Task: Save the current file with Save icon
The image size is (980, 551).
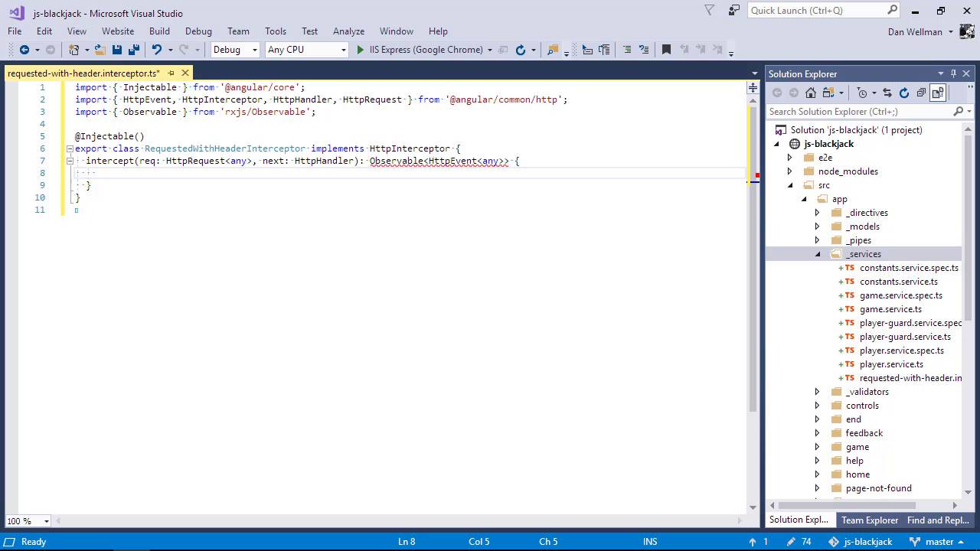Action: pyautogui.click(x=117, y=50)
